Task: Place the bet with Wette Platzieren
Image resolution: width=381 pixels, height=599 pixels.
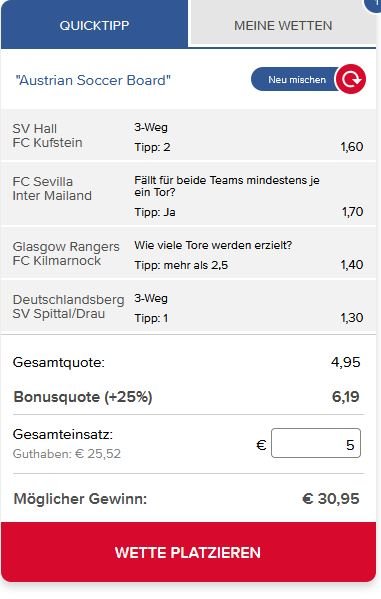Action: (188, 552)
